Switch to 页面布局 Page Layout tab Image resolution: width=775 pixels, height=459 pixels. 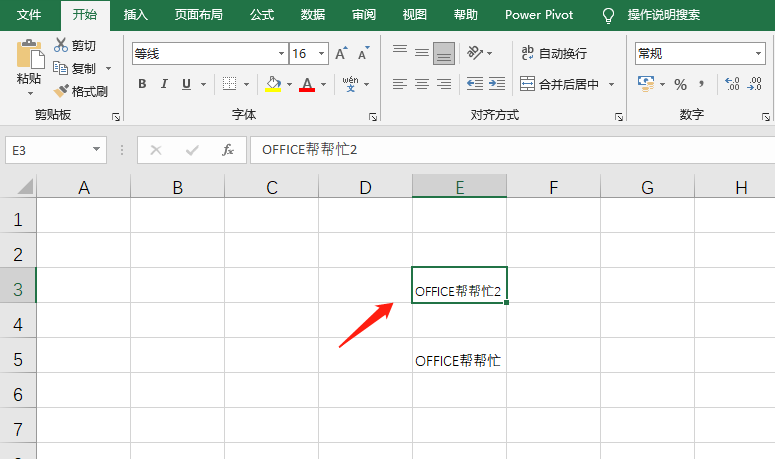(198, 15)
